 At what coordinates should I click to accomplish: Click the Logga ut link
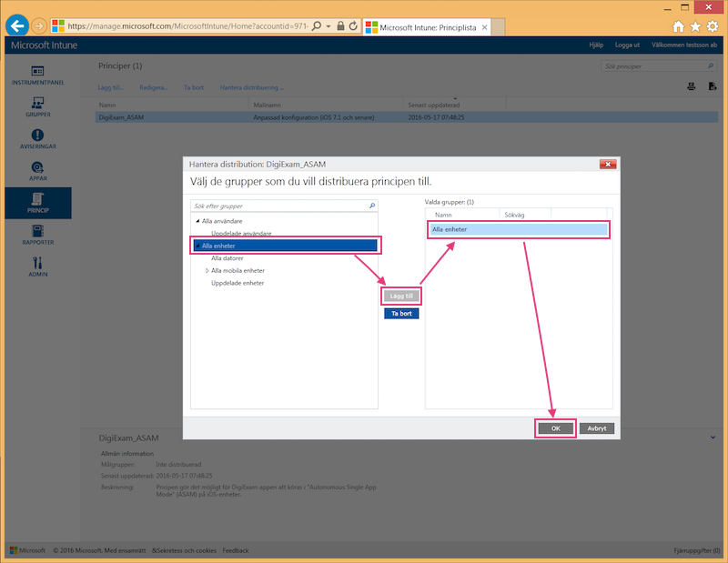tap(627, 45)
